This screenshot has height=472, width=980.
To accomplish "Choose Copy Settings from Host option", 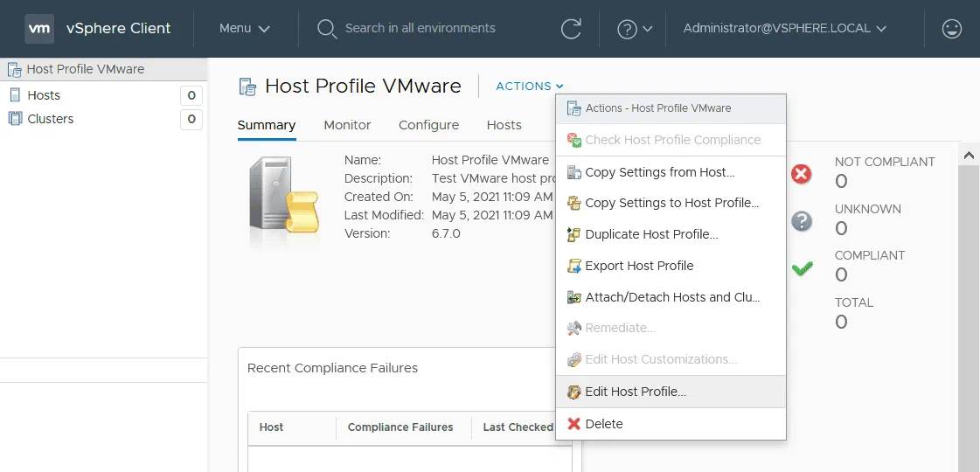I will tap(659, 172).
